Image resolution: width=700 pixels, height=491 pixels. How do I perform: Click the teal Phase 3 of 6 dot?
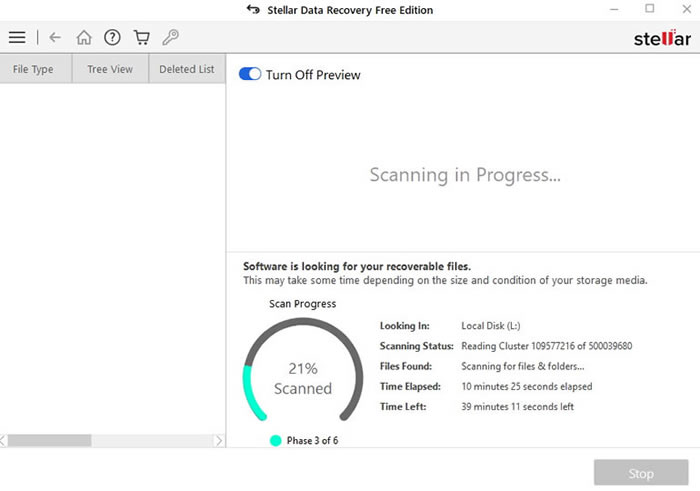(275, 440)
